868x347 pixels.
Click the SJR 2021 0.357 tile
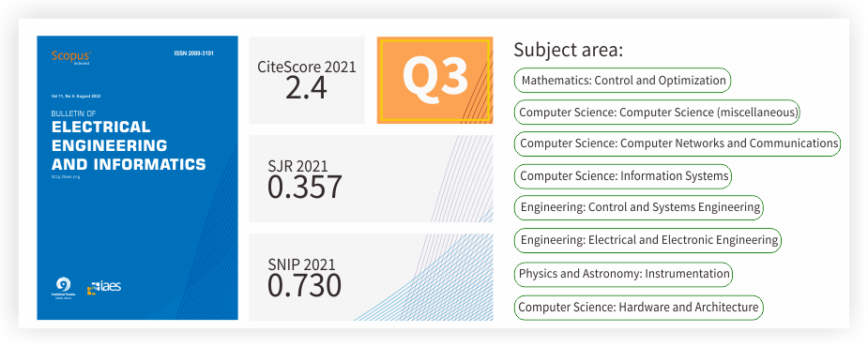[x=371, y=178]
